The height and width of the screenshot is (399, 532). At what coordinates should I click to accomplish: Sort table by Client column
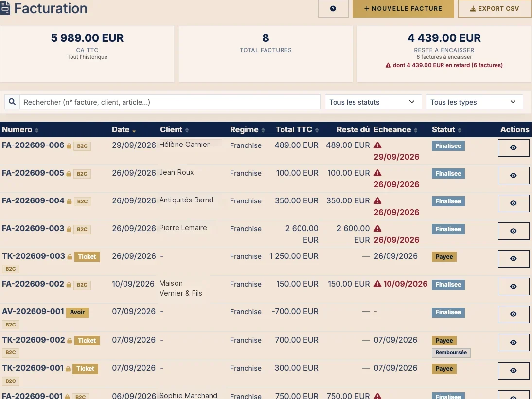(175, 130)
